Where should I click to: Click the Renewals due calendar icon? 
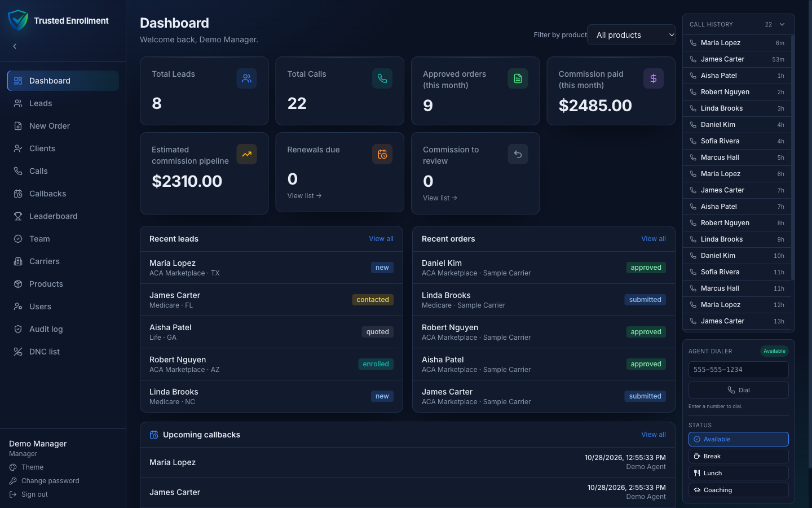click(x=382, y=154)
